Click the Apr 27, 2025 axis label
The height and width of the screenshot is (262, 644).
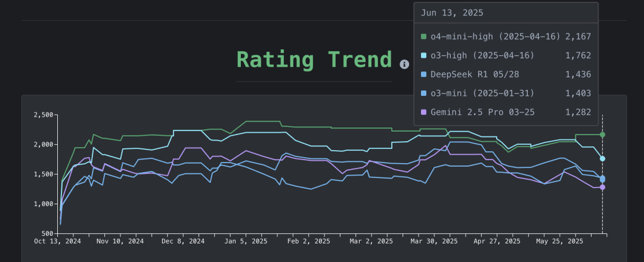(497, 242)
